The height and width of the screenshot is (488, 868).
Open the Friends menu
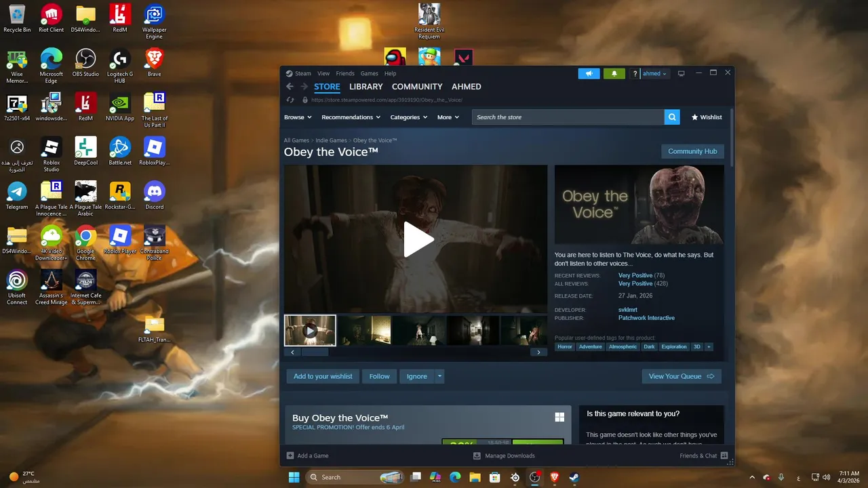coord(345,73)
